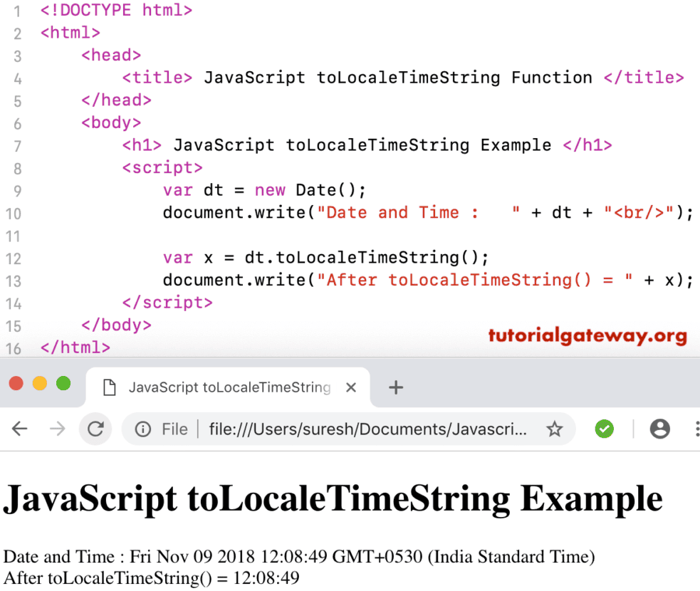This screenshot has height=591, width=700.
Task: Click the File label in the address bar
Action: click(175, 429)
